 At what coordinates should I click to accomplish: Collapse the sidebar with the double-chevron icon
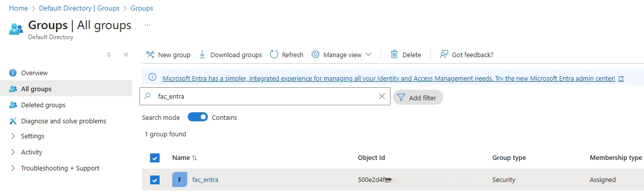(126, 55)
